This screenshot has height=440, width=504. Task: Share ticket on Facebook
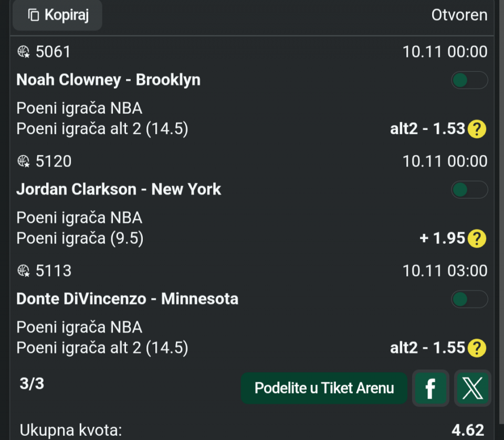click(x=430, y=388)
